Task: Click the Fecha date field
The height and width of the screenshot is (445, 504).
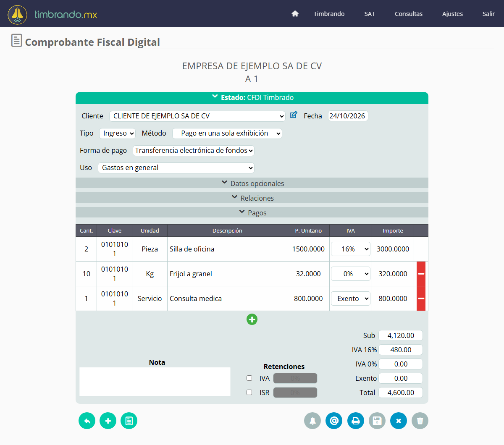Action: point(348,116)
